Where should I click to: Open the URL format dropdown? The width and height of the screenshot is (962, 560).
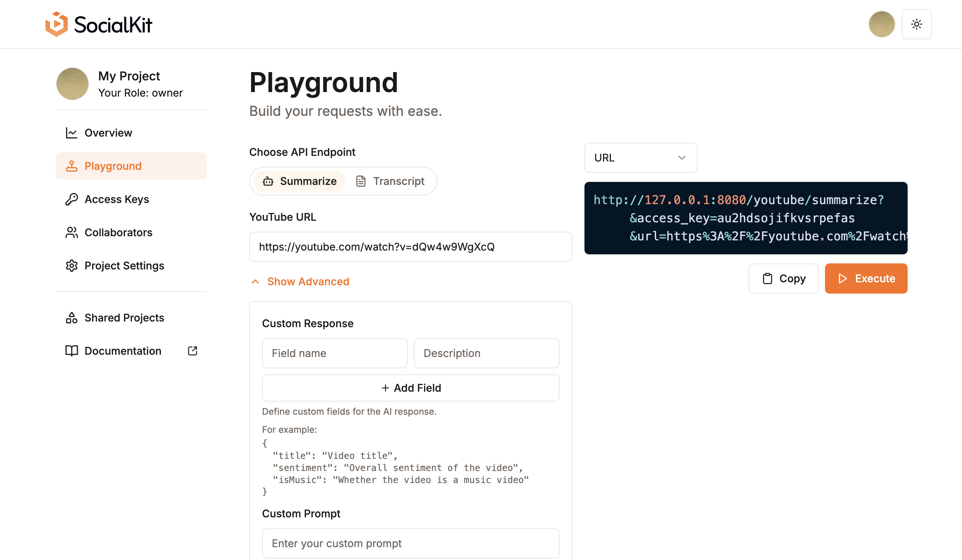[x=641, y=158]
